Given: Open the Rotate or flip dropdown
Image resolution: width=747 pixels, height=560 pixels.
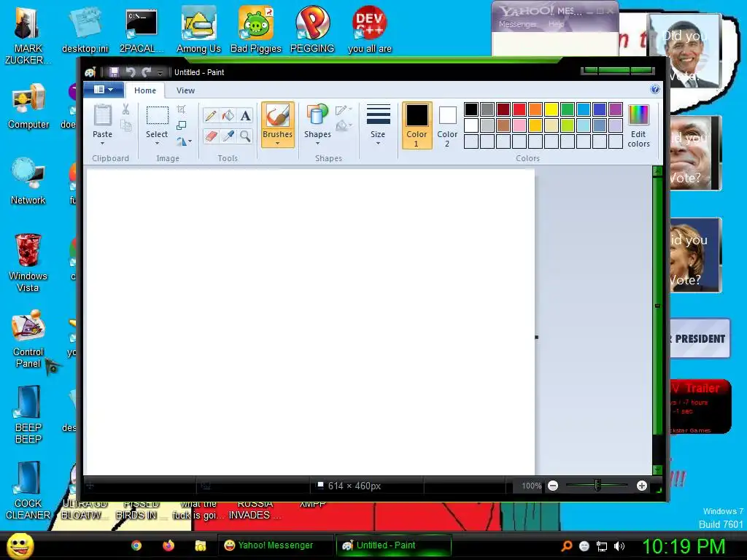Looking at the screenshot, I should coord(185,141).
